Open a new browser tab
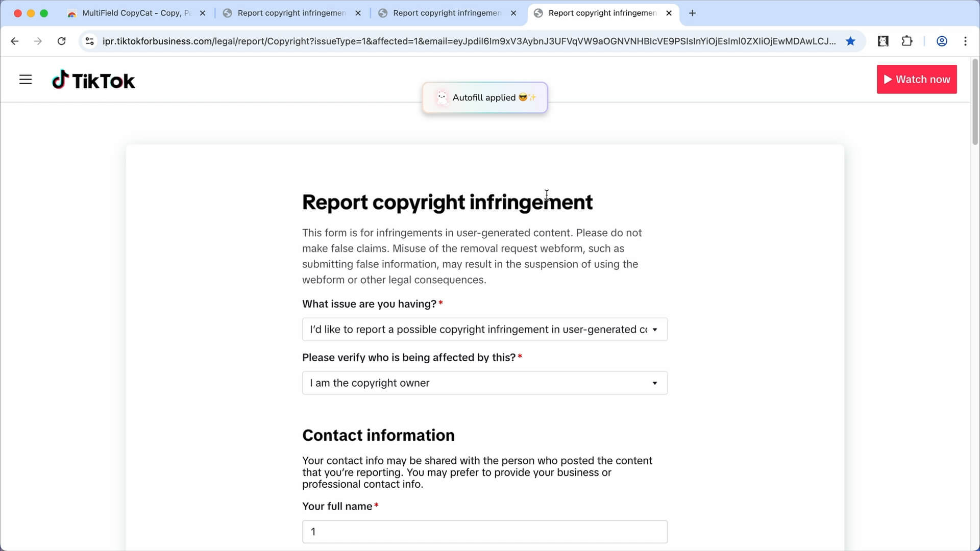The height and width of the screenshot is (551, 980). (692, 13)
